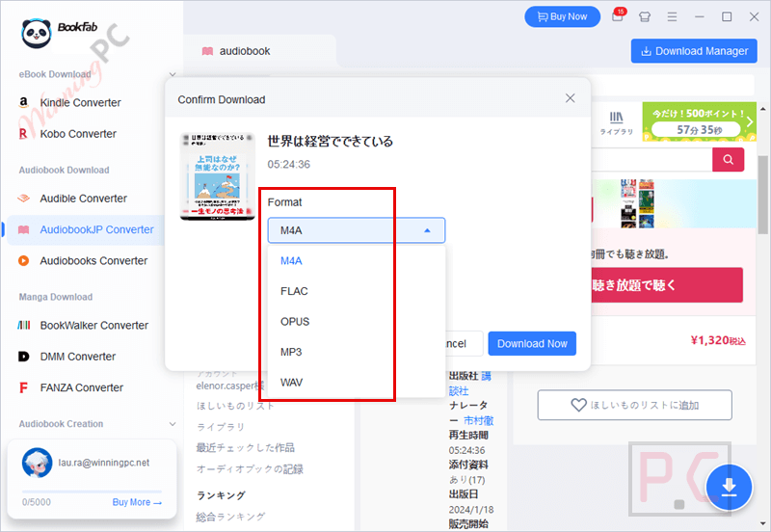Close the Confirm Download dialog
Viewport: 771px width, 532px height.
pos(570,98)
